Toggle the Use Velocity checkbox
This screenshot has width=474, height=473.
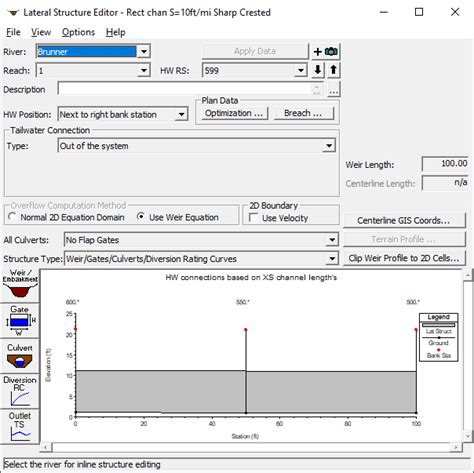click(253, 218)
